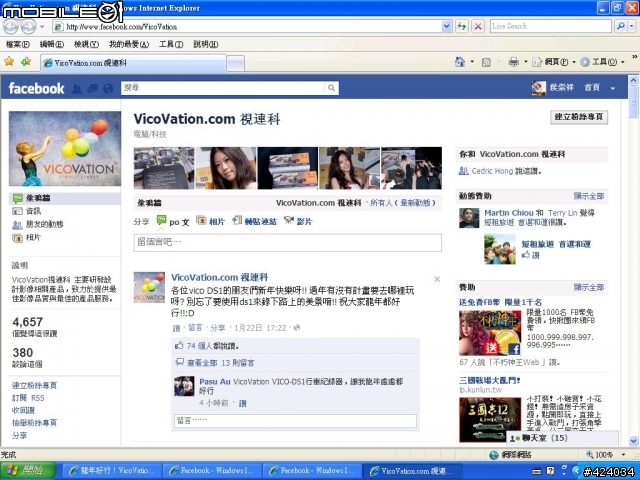Select the 相片 photo share option

point(211,221)
